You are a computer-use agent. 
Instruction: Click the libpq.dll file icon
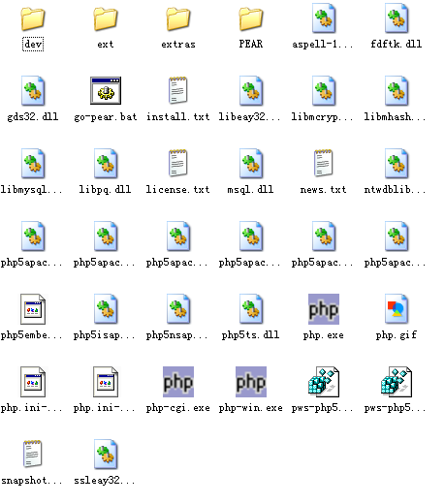106,164
